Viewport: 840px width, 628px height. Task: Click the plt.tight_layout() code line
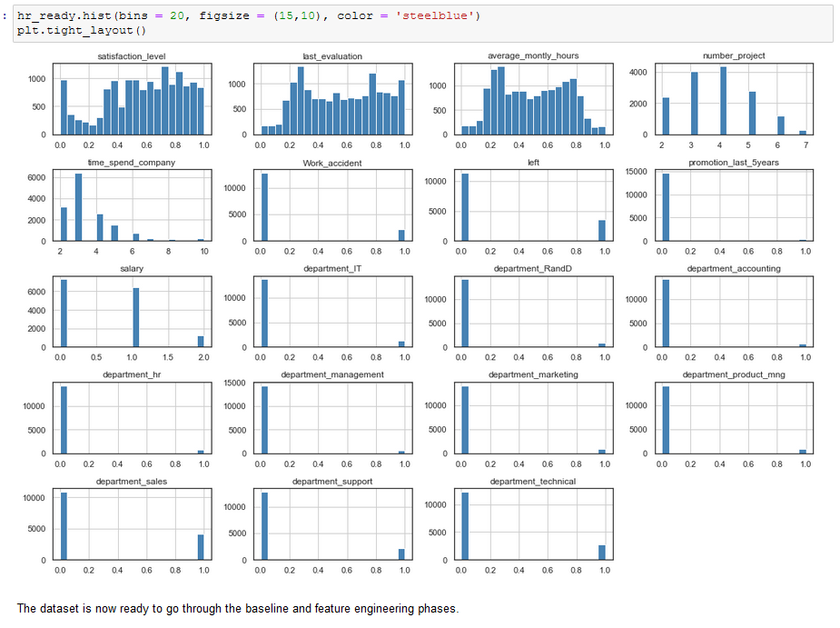click(x=82, y=30)
